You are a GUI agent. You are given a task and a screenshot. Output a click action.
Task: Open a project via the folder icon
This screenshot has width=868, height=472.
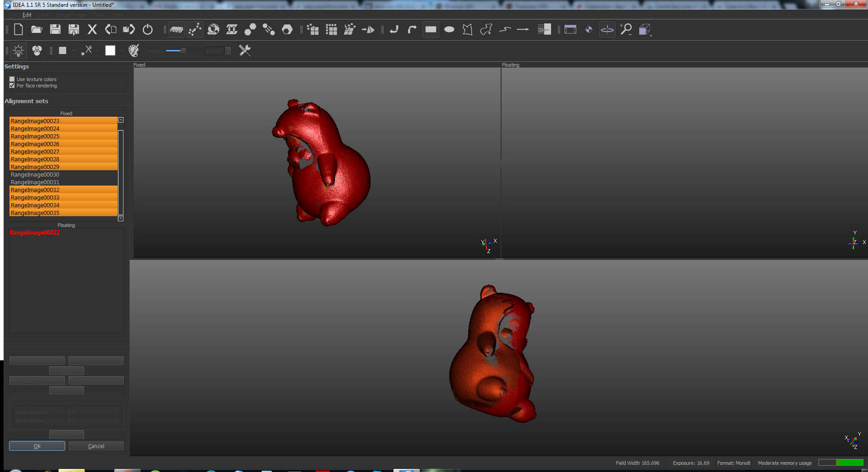[36, 30]
